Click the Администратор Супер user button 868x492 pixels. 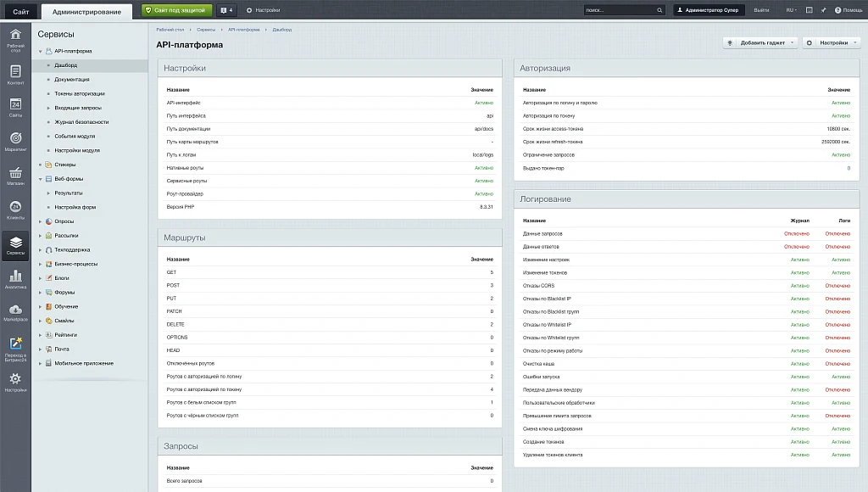tap(708, 10)
